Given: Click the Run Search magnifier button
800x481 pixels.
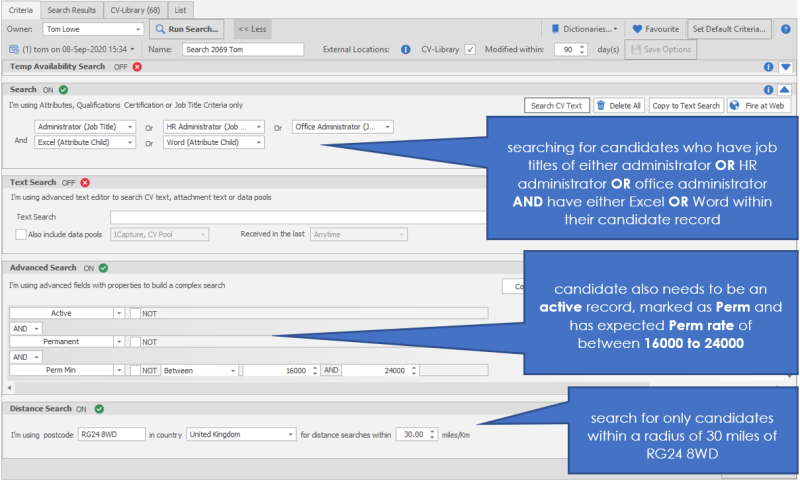Looking at the screenshot, I should (x=158, y=29).
